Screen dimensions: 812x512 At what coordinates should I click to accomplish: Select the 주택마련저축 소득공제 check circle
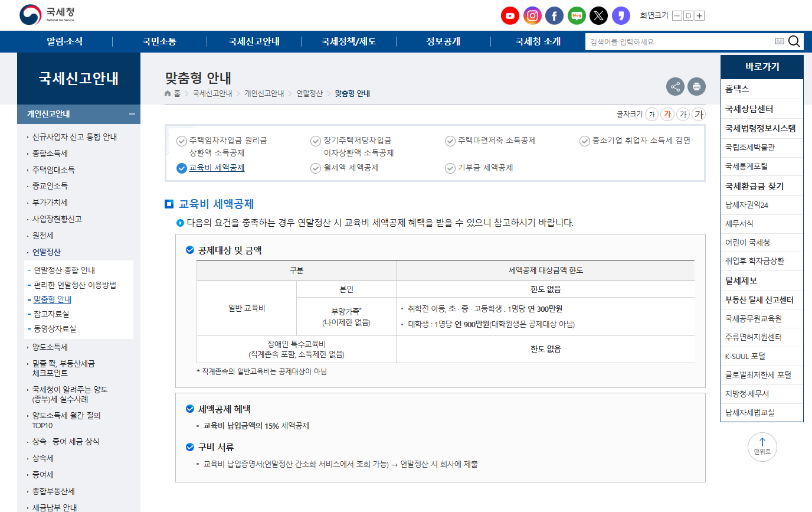coord(450,141)
